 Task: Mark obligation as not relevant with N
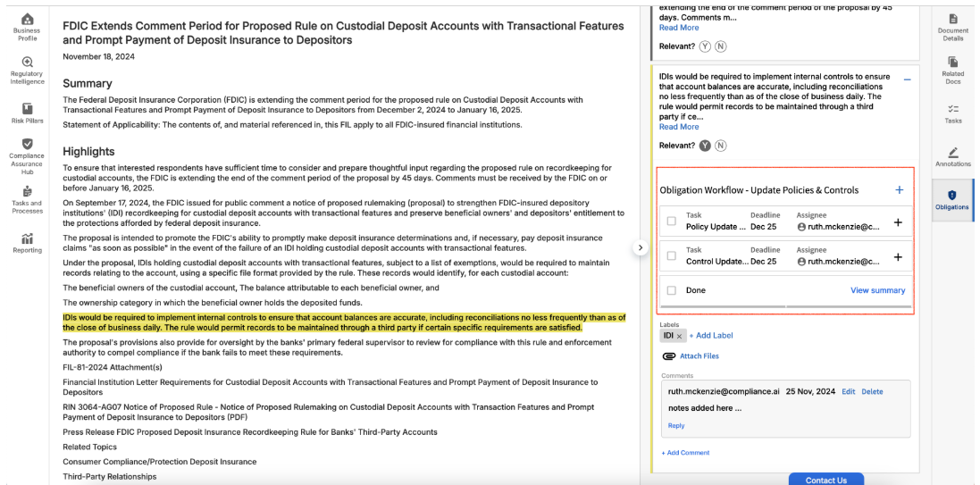tap(720, 146)
